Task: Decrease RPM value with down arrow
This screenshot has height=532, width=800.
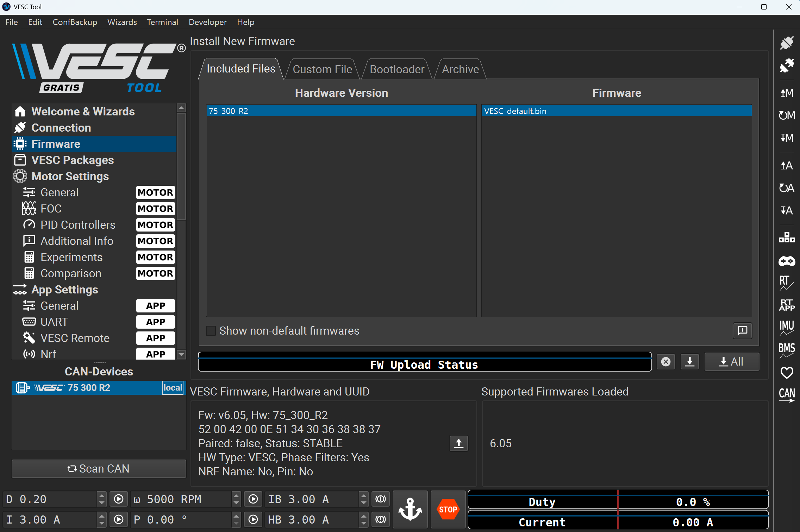Action: coord(236,503)
